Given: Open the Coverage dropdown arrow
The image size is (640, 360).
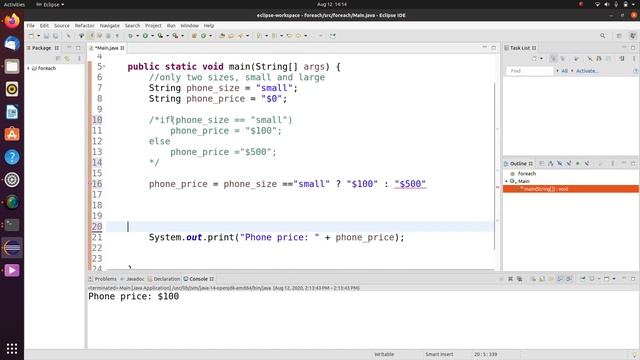Looking at the screenshot, I should [x=167, y=36].
